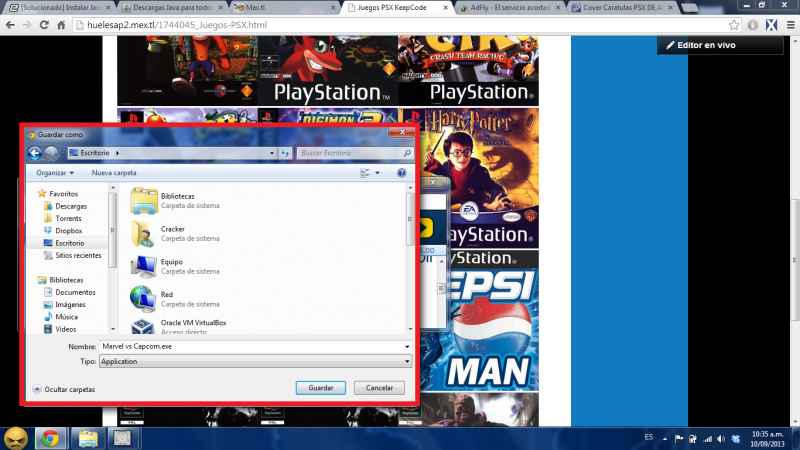Open File Explorer from the taskbar

[88, 438]
